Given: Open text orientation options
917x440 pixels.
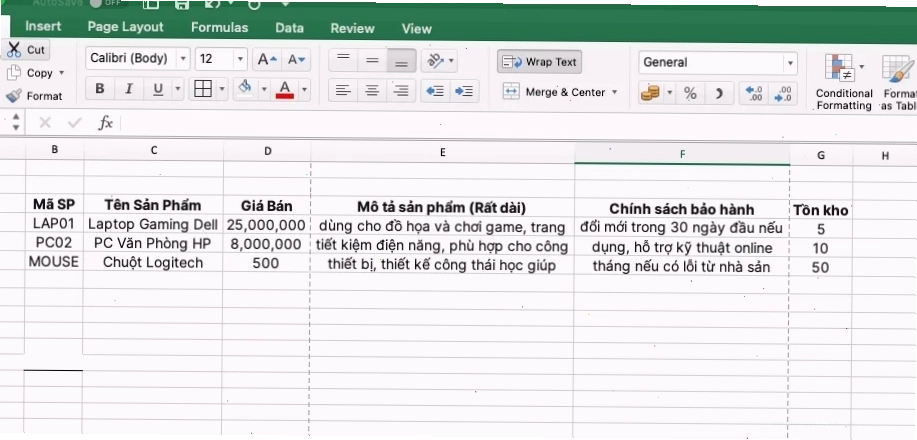Looking at the screenshot, I should click(439, 60).
